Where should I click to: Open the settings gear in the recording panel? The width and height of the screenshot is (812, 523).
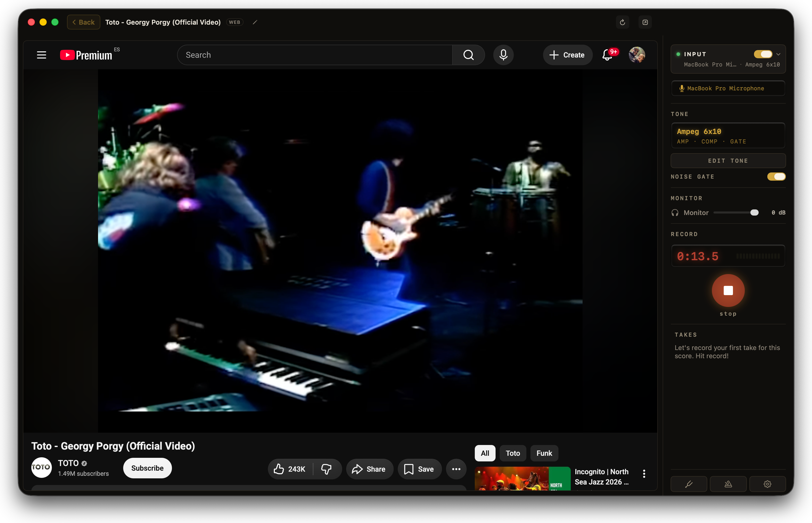click(768, 484)
